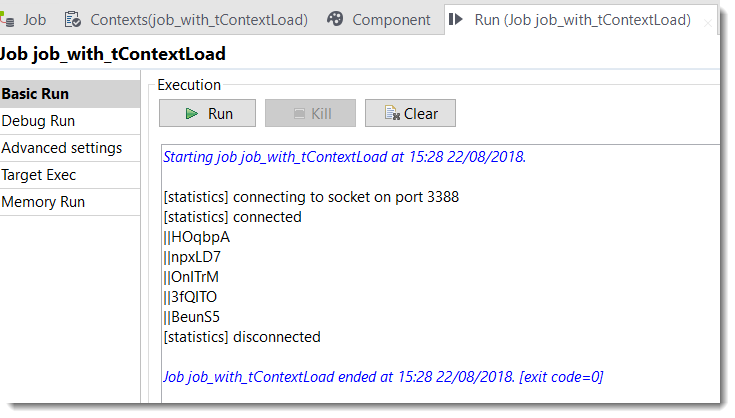Click the Contexts tab clipboard icon

coord(73,19)
